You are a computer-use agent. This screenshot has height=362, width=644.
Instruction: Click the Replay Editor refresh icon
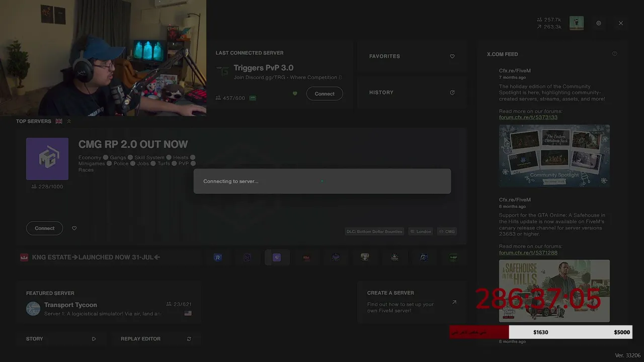[x=189, y=339]
